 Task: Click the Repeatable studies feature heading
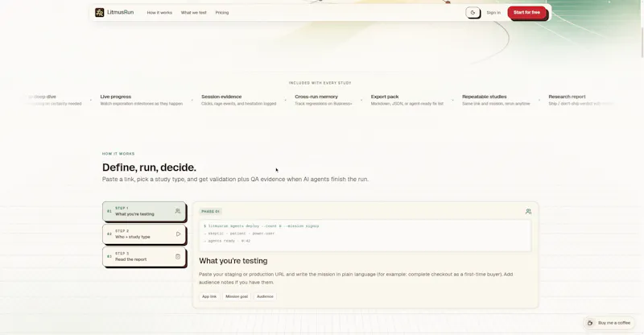[485, 97]
